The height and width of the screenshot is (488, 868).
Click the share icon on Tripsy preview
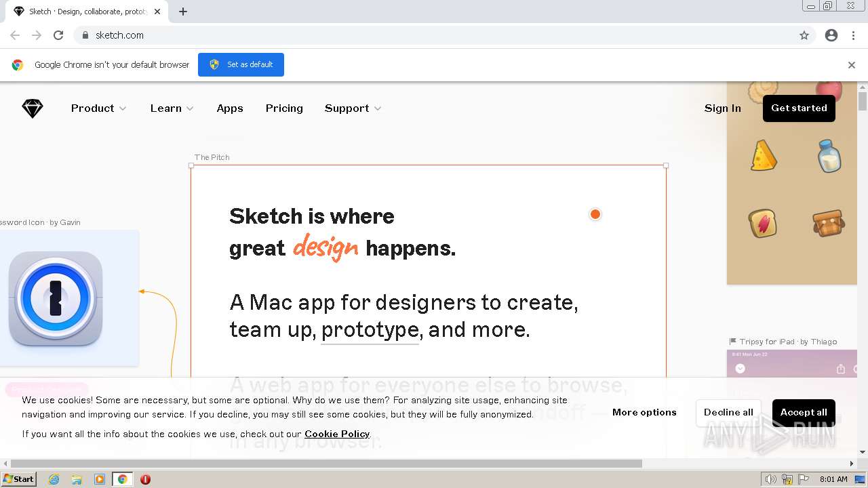[841, 369]
